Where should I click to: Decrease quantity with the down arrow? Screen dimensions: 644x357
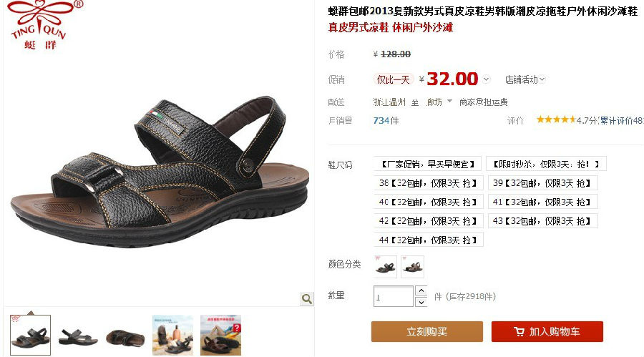pyautogui.click(x=421, y=302)
